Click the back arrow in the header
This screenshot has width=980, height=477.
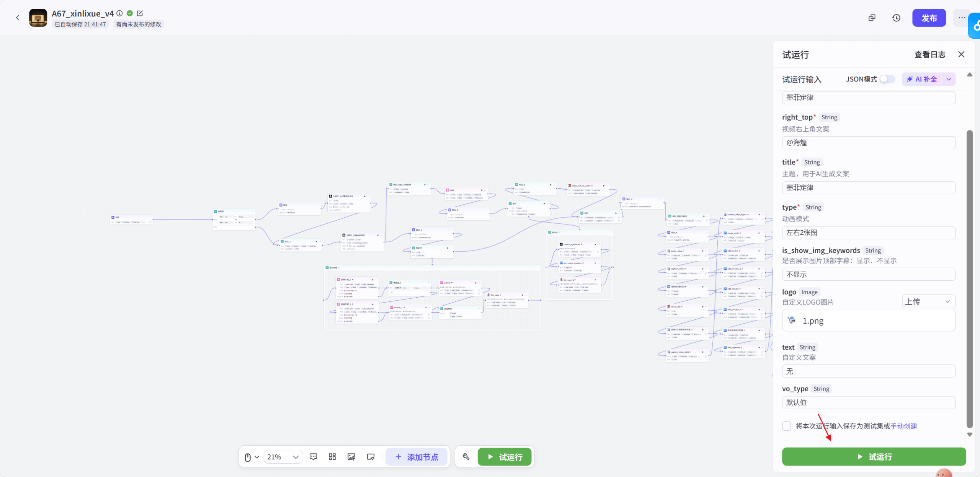[x=18, y=18]
